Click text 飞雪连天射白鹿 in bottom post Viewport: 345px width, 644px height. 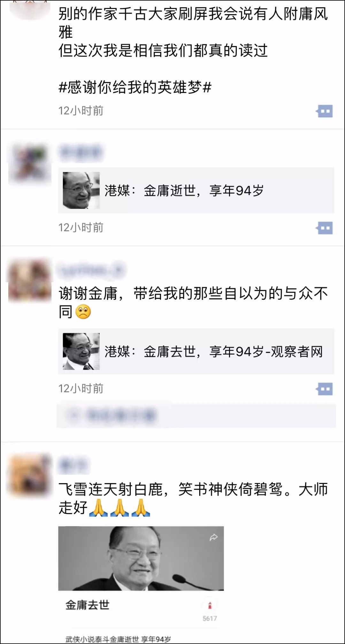coord(111,489)
